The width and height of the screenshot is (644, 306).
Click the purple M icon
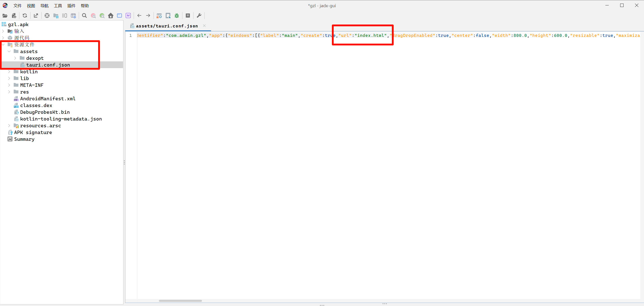pos(128,16)
